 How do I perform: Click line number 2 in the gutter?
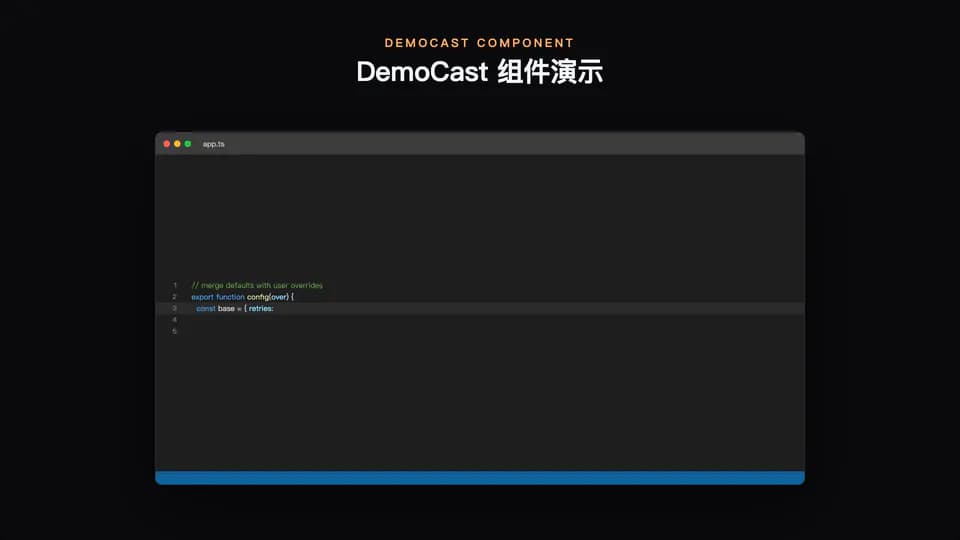(174, 297)
